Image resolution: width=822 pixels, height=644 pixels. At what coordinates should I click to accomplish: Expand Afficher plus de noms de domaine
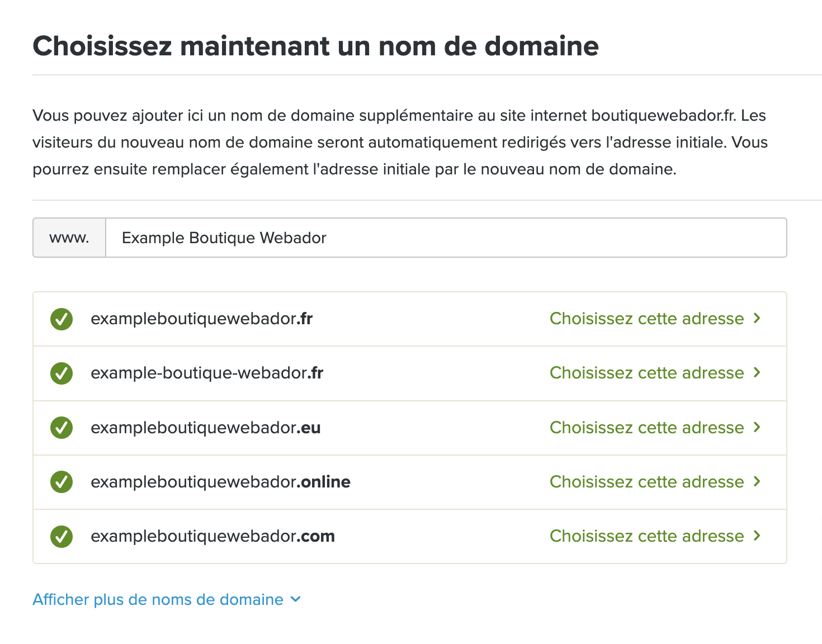point(167,600)
